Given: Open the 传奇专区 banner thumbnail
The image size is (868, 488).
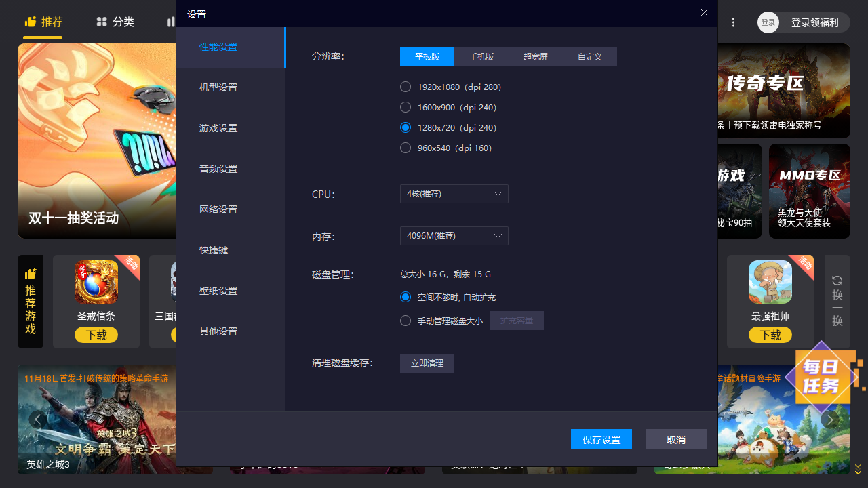Looking at the screenshot, I should click(783, 91).
